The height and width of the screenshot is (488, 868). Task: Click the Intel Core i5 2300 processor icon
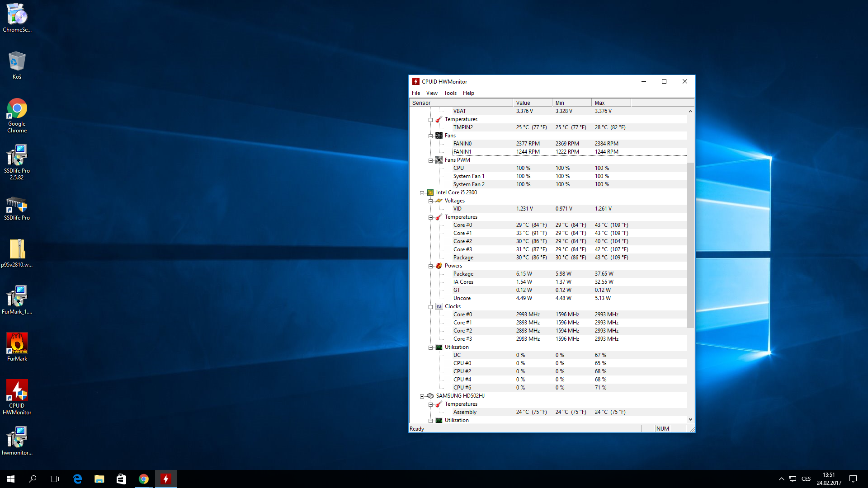click(x=430, y=192)
